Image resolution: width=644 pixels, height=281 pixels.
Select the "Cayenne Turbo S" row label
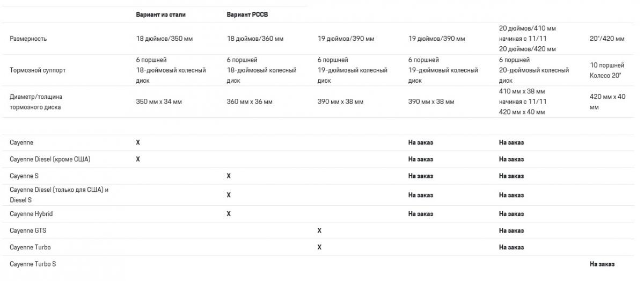[x=33, y=264]
